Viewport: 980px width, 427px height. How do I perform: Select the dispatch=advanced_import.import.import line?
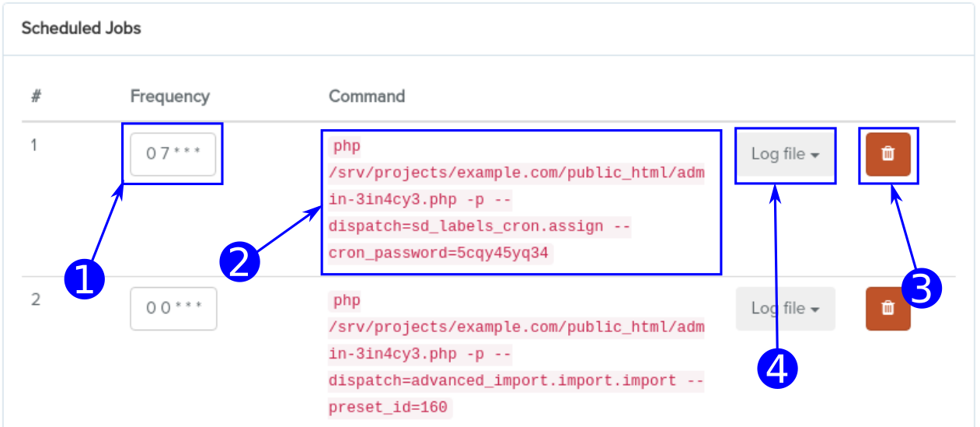coord(497,381)
